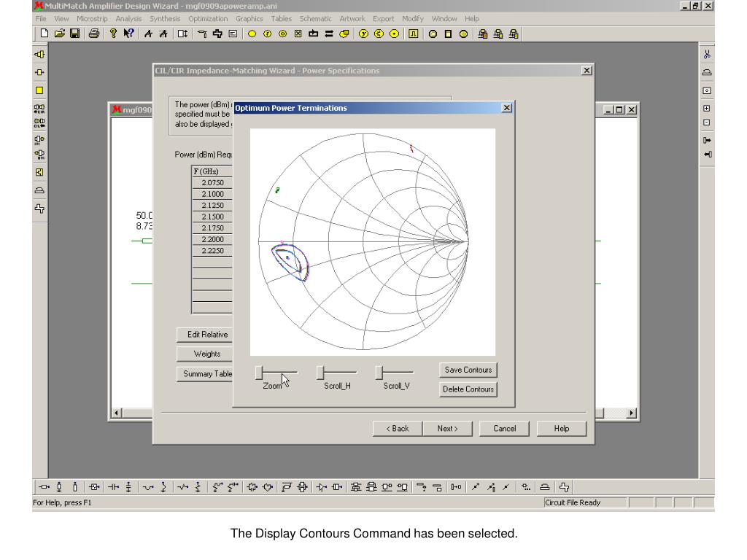Screen dimensions: 747x560
Task: Click the Print toolbar icon
Action: tap(94, 34)
